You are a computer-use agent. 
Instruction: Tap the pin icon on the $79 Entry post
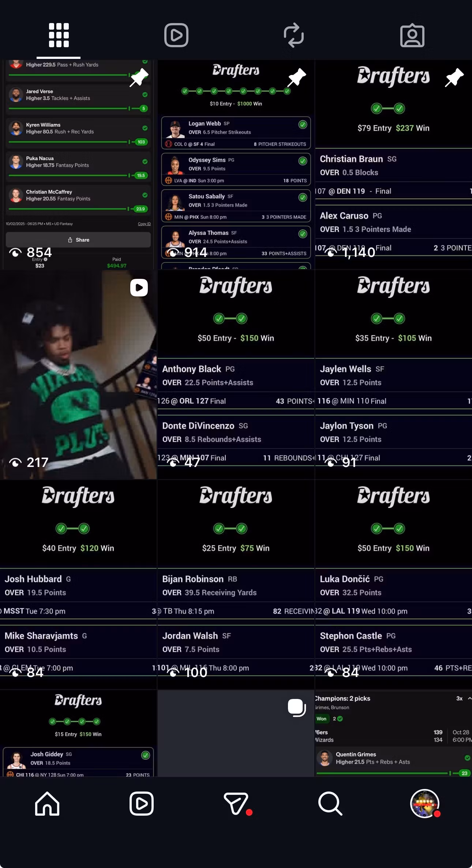454,77
